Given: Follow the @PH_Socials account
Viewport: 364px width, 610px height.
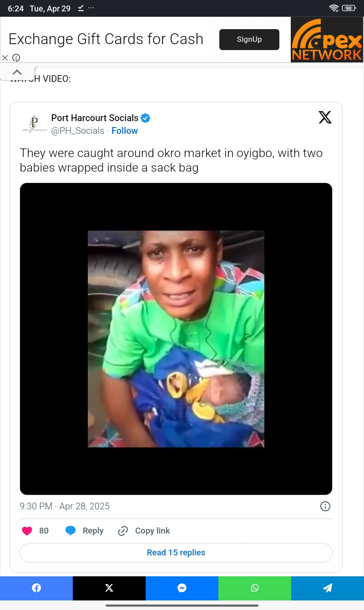Looking at the screenshot, I should (125, 131).
